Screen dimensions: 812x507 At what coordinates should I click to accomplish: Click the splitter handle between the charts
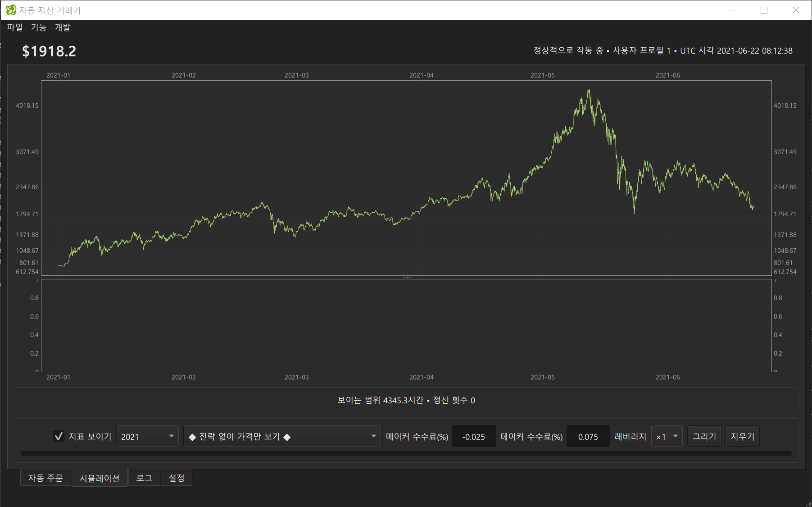click(x=407, y=277)
